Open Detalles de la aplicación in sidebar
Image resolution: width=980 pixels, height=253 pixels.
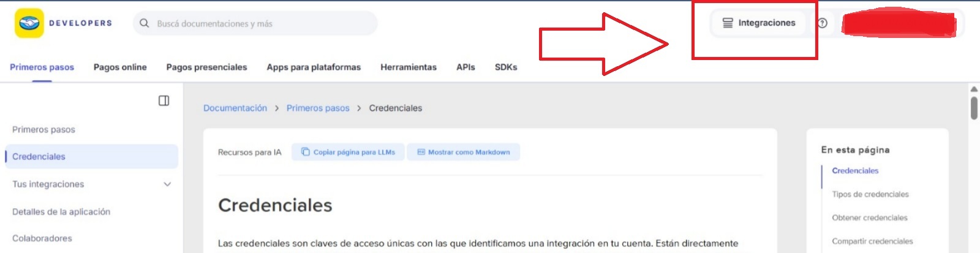pyautogui.click(x=61, y=212)
